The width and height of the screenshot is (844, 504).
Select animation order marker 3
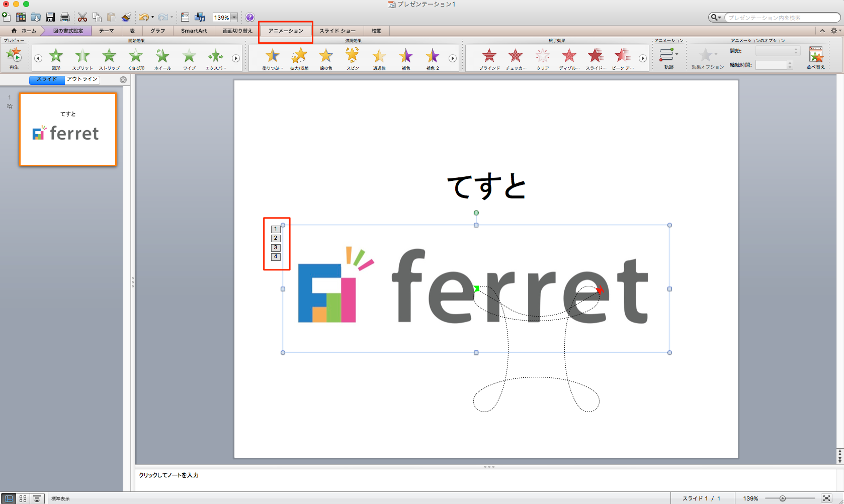(276, 247)
